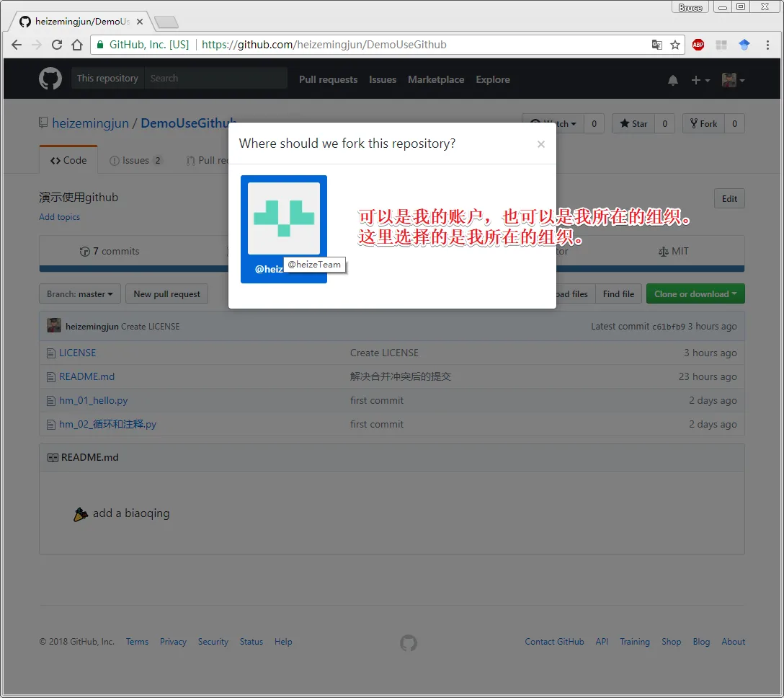Viewport: 784px width, 698px height.
Task: Click the GitHub octocat logo in header
Action: pos(50,79)
